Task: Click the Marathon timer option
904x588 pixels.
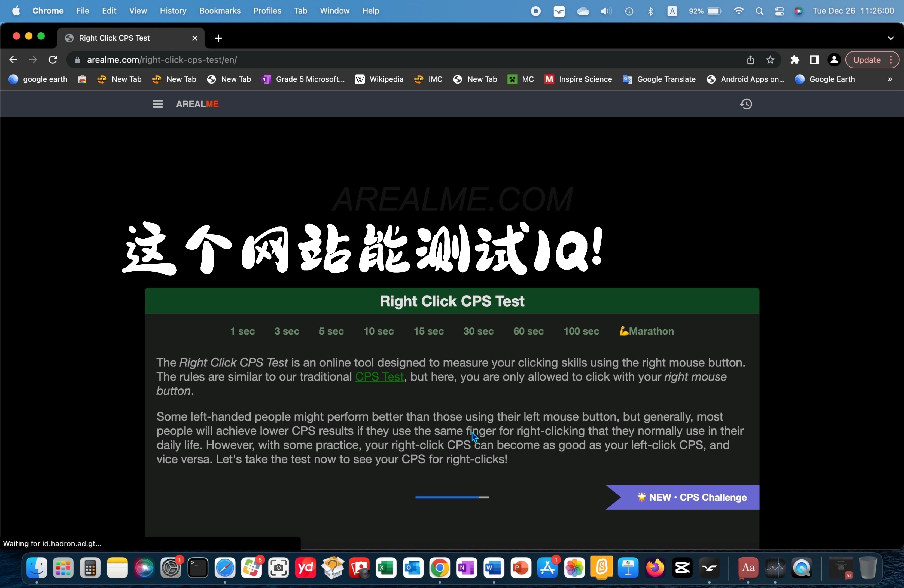Action: pos(646,330)
